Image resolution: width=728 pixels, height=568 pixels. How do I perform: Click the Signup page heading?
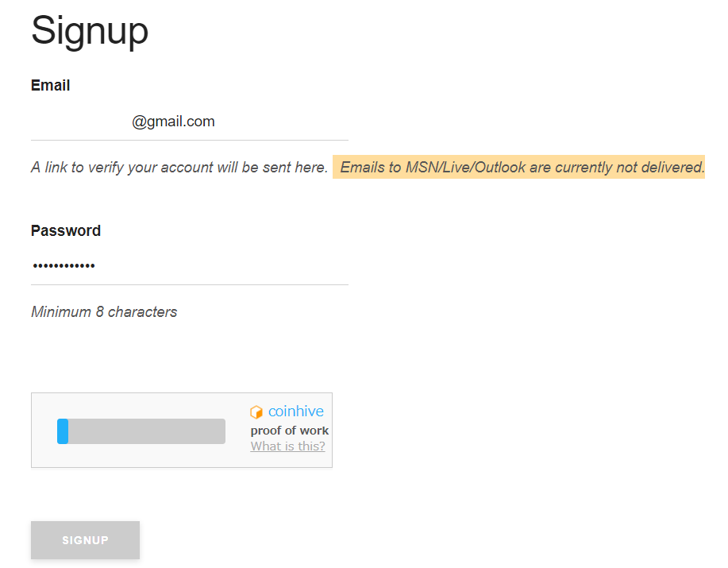pos(90,31)
